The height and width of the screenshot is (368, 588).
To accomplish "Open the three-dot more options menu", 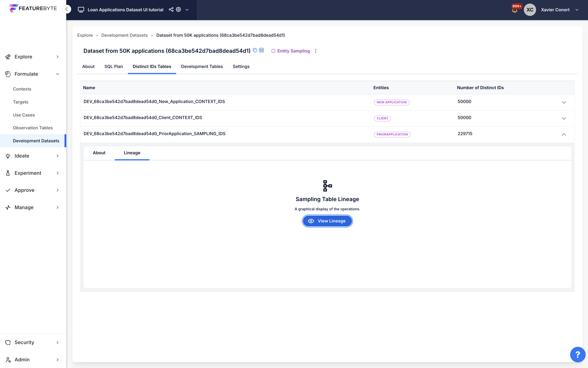I will point(316,51).
